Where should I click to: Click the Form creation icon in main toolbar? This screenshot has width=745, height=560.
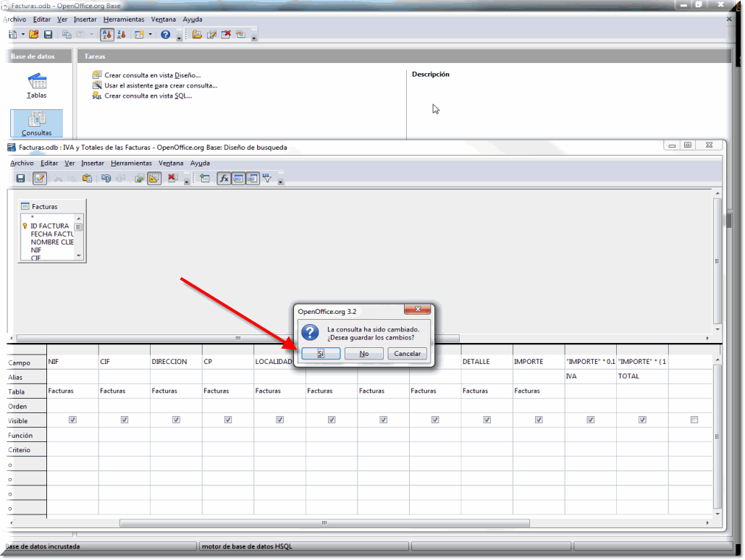(139, 34)
